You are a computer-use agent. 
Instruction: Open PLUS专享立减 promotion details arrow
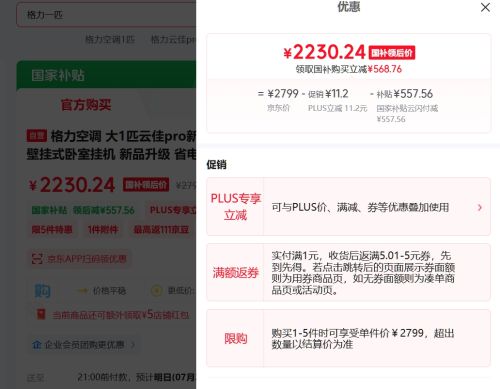pyautogui.click(x=480, y=207)
